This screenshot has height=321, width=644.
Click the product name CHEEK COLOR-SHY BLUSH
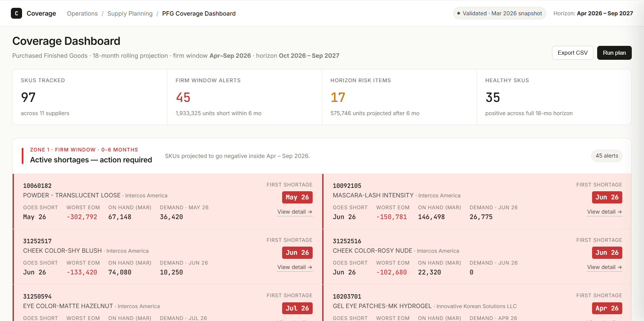pos(62,251)
